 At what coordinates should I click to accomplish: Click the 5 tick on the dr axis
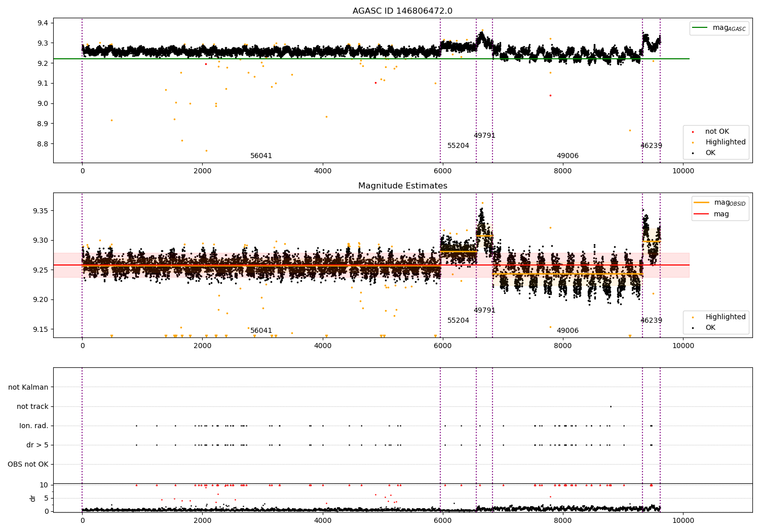click(46, 498)
